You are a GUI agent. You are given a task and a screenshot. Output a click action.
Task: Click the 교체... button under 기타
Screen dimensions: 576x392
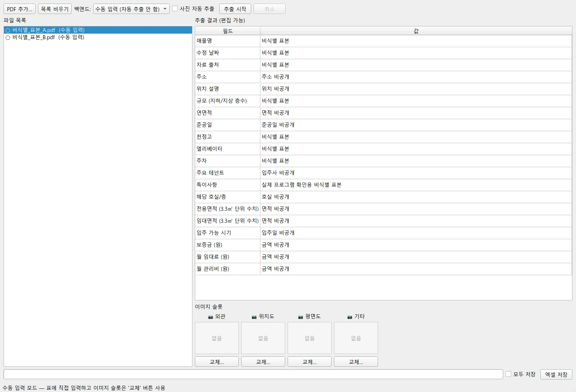(x=356, y=362)
